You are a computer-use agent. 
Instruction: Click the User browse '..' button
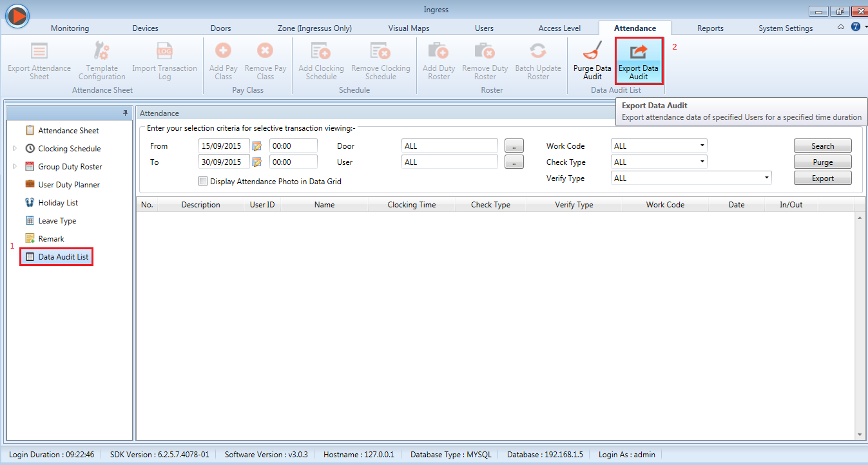514,162
